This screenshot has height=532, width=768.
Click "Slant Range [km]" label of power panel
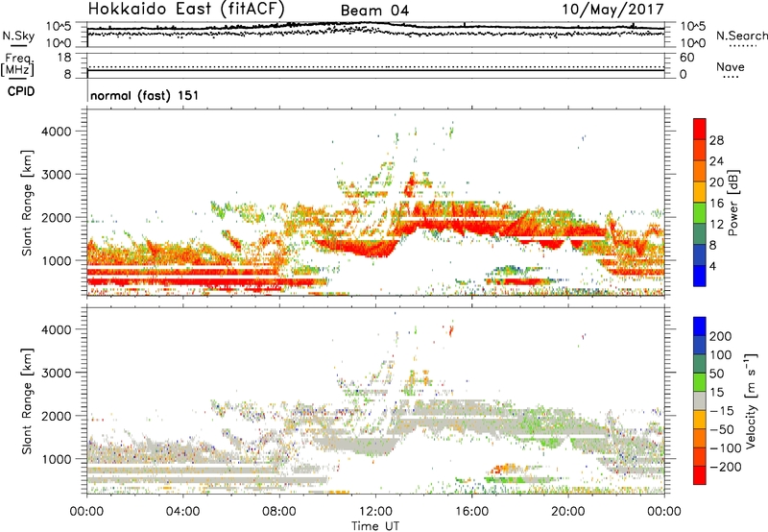[27, 203]
